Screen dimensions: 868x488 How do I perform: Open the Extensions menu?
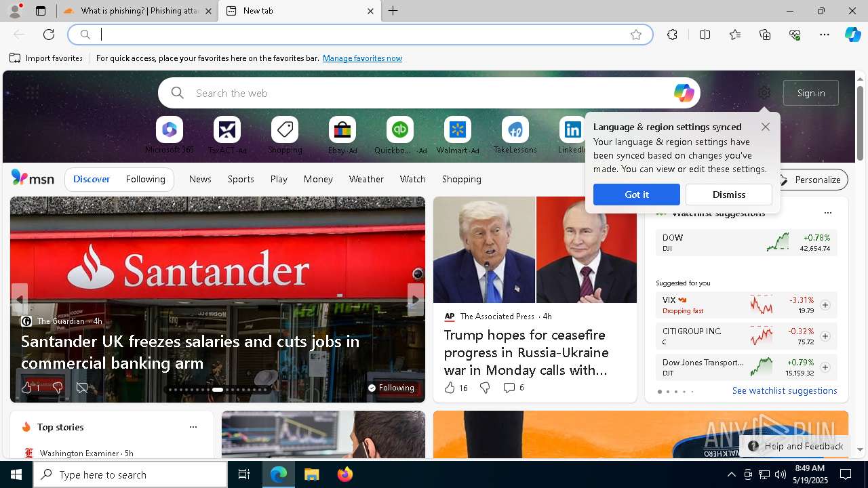[672, 35]
